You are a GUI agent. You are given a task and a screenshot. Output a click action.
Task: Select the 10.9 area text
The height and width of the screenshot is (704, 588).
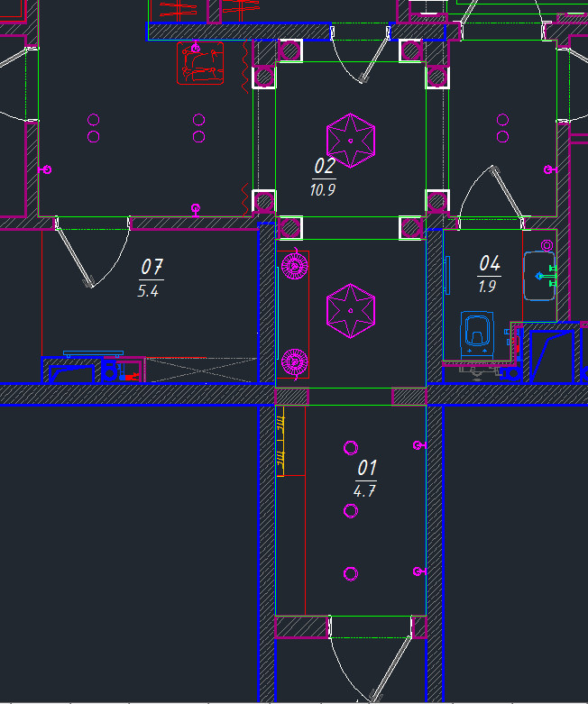pos(323,190)
